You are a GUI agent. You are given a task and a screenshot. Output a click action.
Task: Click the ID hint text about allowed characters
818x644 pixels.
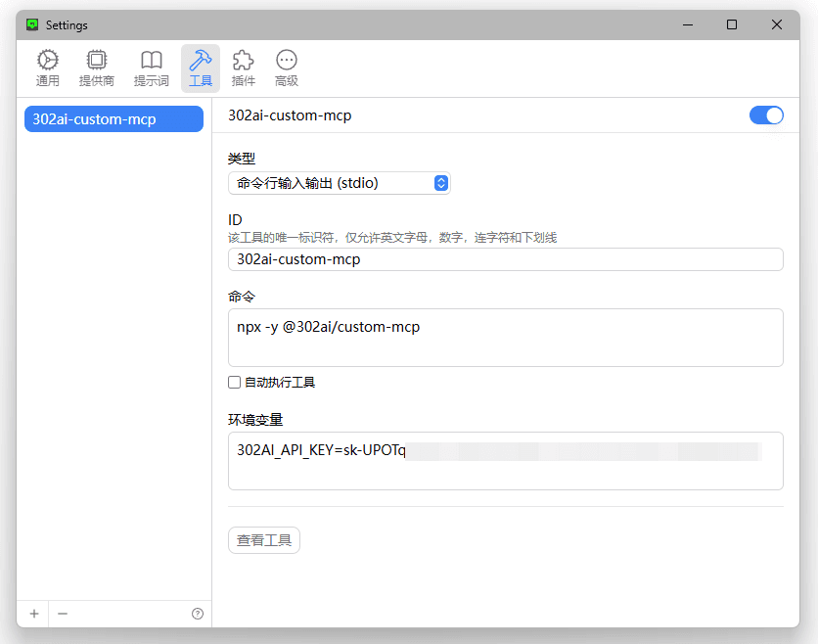(x=392, y=238)
